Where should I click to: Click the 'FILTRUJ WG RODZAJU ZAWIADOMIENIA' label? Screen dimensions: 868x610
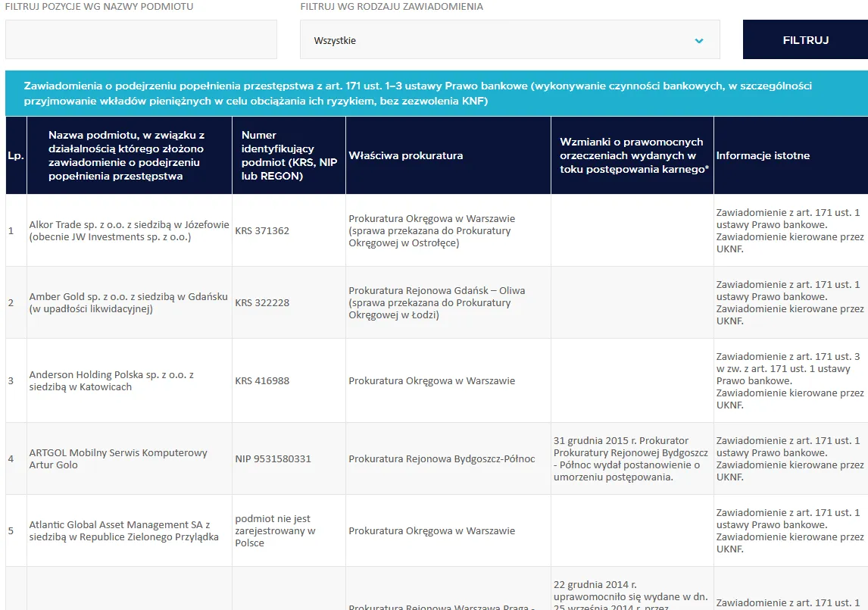(x=392, y=7)
